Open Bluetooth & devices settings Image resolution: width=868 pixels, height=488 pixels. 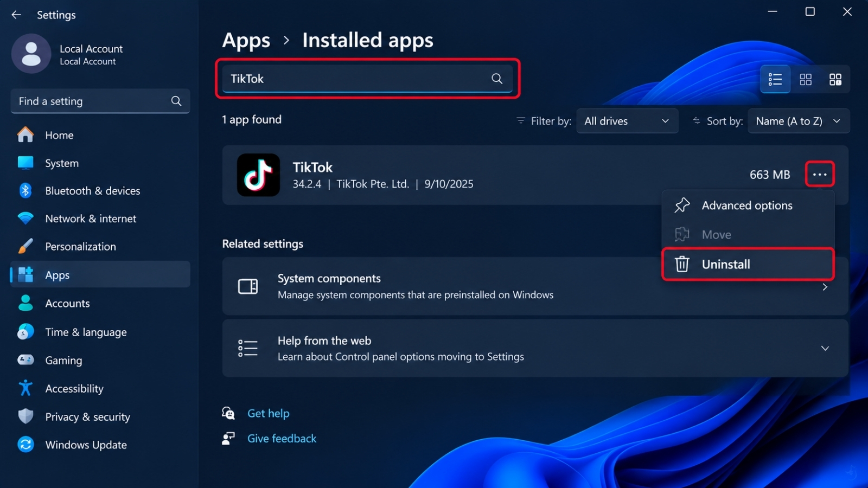(x=100, y=191)
